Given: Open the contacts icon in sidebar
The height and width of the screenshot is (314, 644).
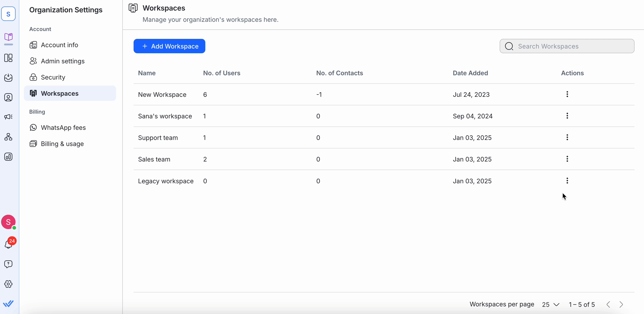Looking at the screenshot, I should (8, 97).
